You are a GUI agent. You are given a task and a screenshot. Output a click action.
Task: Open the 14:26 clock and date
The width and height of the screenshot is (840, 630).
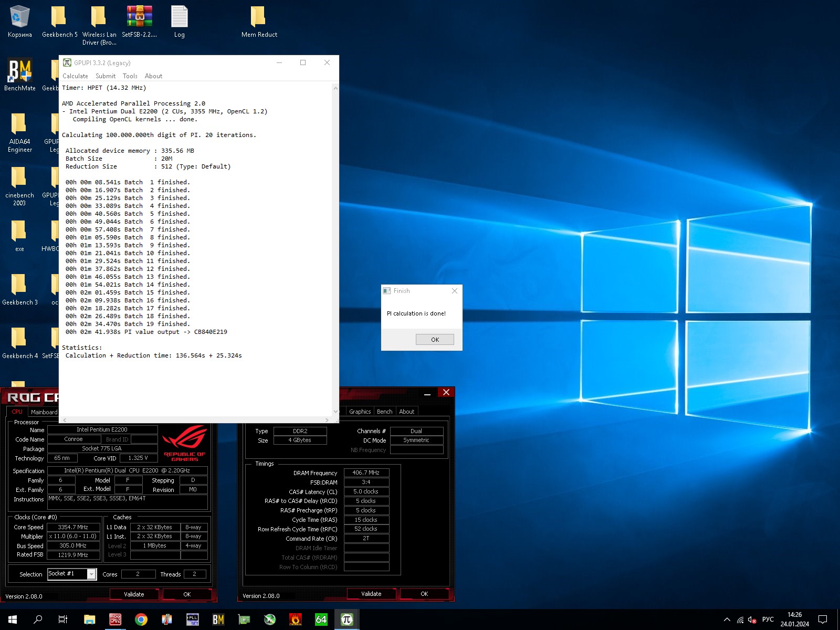click(794, 619)
